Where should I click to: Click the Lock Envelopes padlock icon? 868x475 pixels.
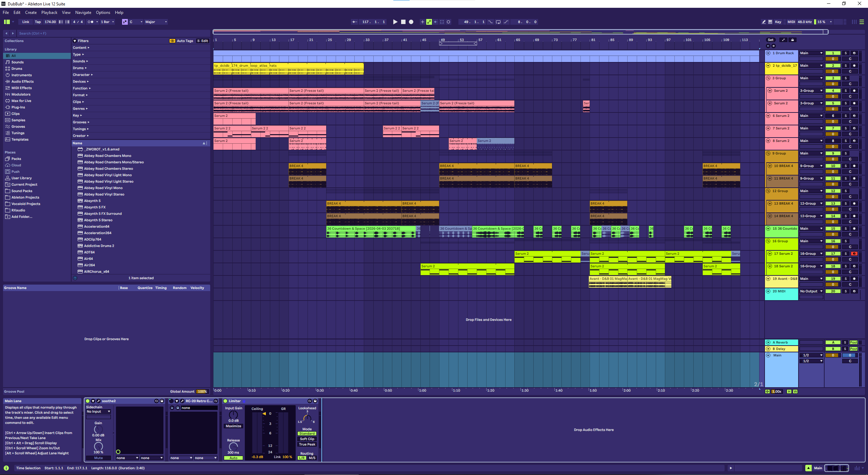click(x=792, y=40)
